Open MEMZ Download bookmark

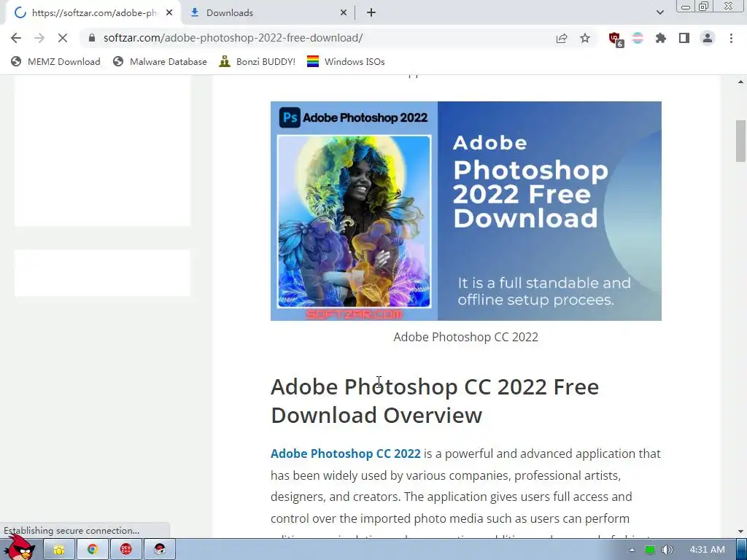click(55, 61)
